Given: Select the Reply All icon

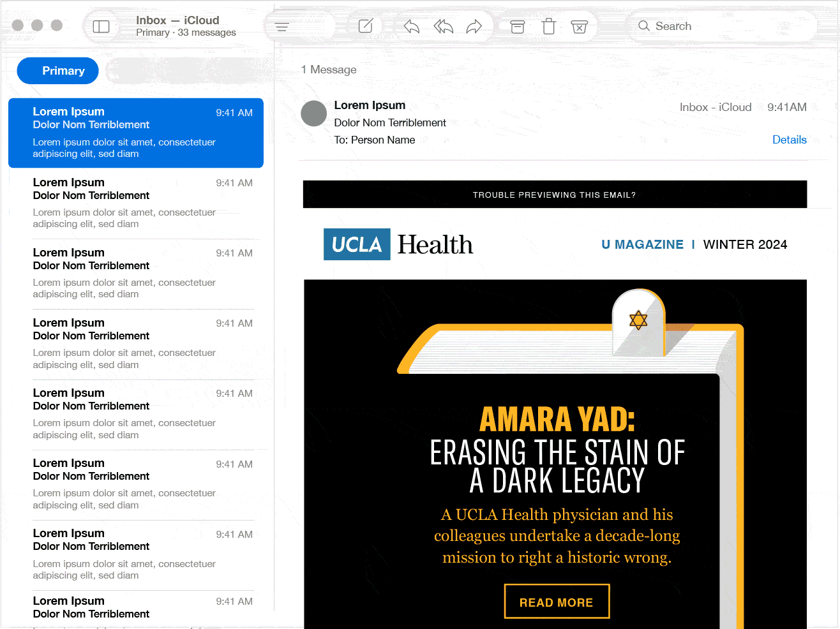Looking at the screenshot, I should 442,26.
